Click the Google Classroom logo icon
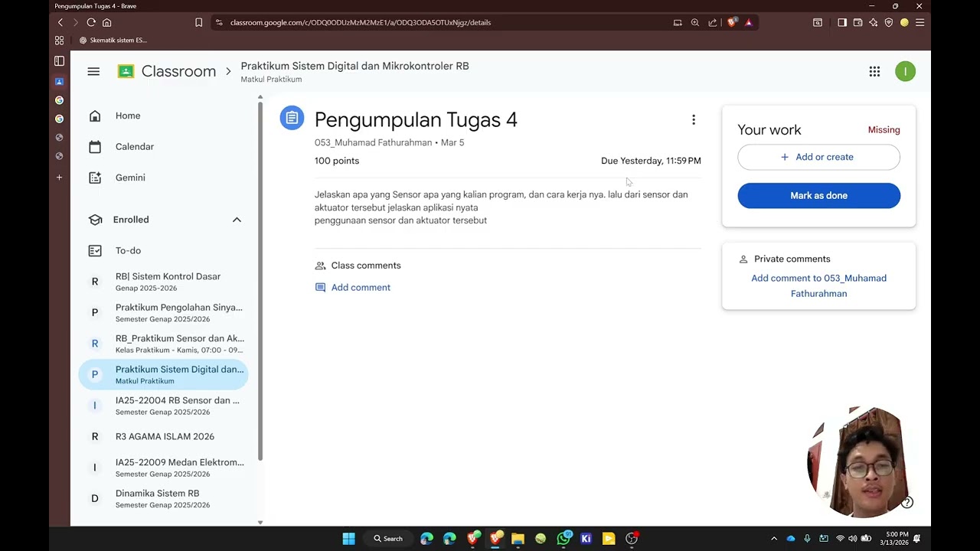This screenshot has height=551, width=980. 126,71
